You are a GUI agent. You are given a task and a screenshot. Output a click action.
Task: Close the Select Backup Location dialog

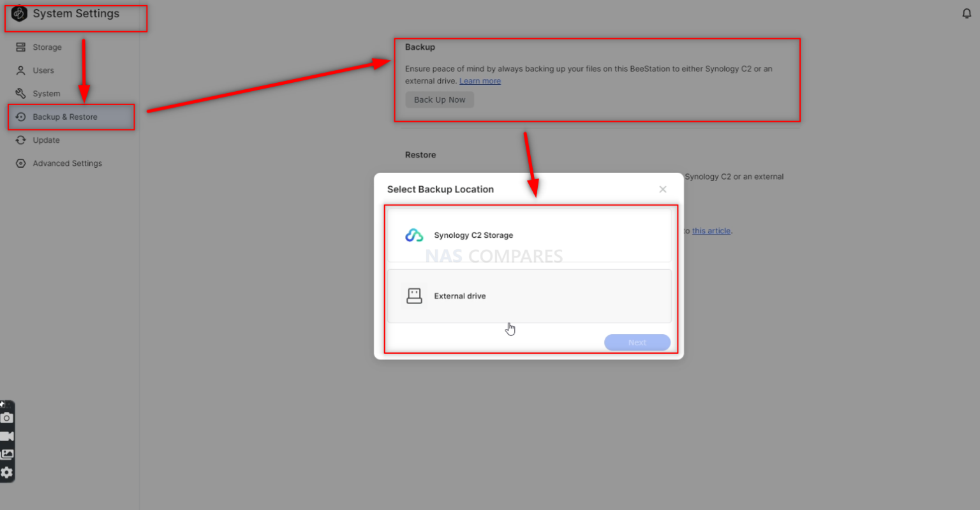[x=662, y=189]
